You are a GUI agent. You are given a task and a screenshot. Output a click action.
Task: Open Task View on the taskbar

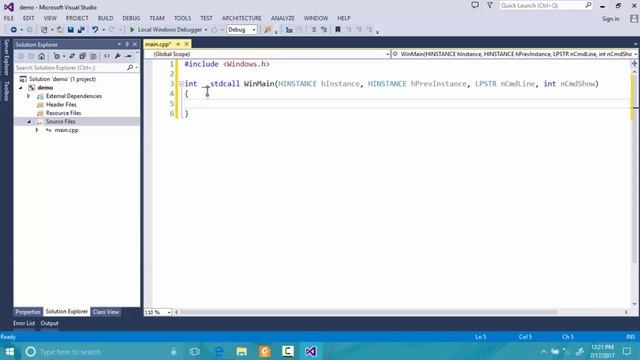(195, 351)
